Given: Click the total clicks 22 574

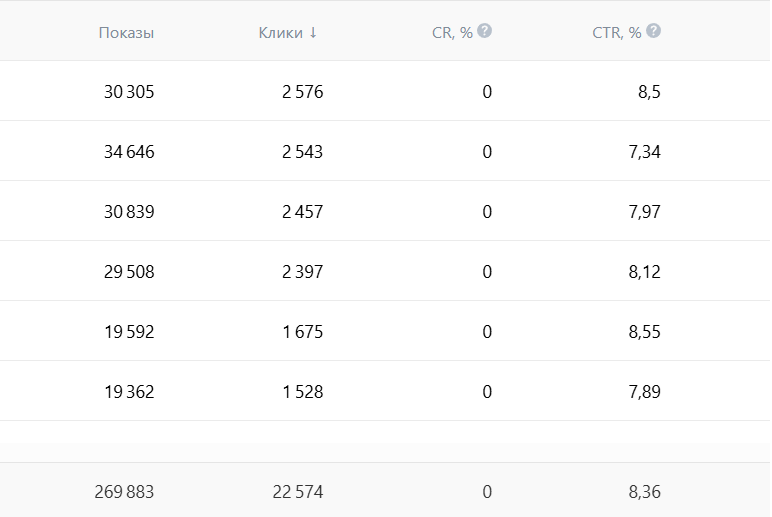Looking at the screenshot, I should [298, 492].
